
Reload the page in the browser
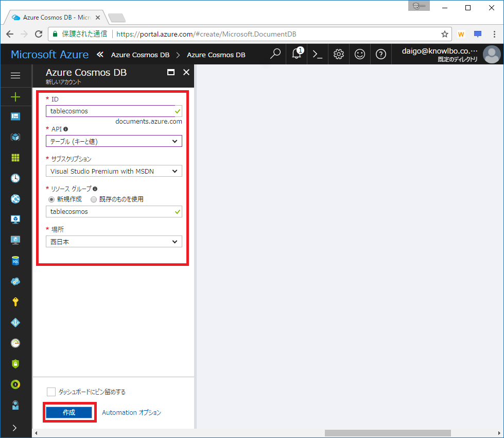tap(39, 34)
